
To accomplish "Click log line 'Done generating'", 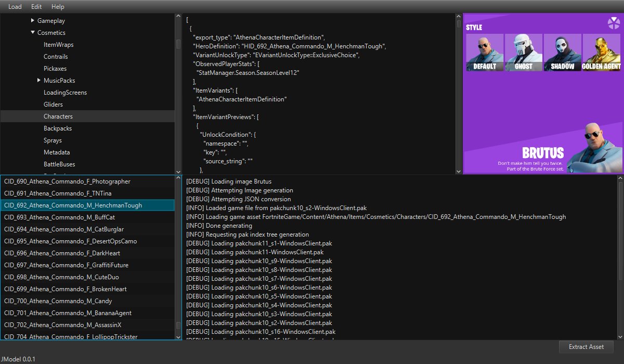I will click(219, 226).
